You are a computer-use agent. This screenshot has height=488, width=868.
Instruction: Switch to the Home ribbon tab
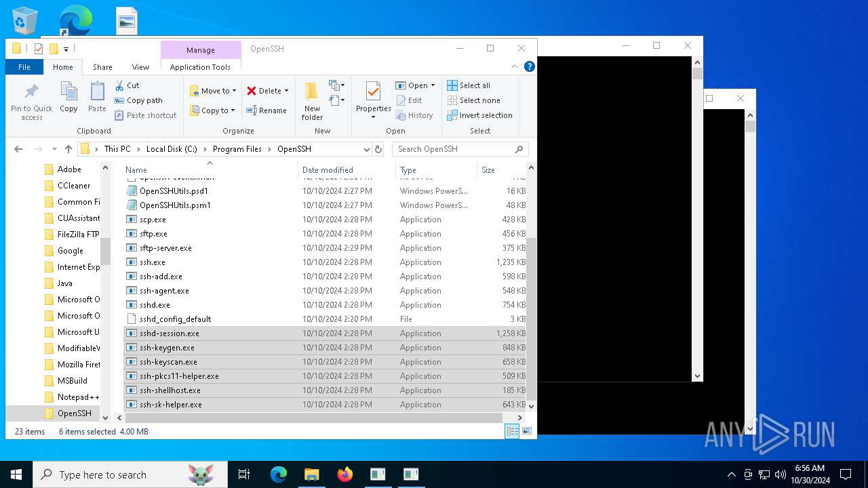click(63, 67)
